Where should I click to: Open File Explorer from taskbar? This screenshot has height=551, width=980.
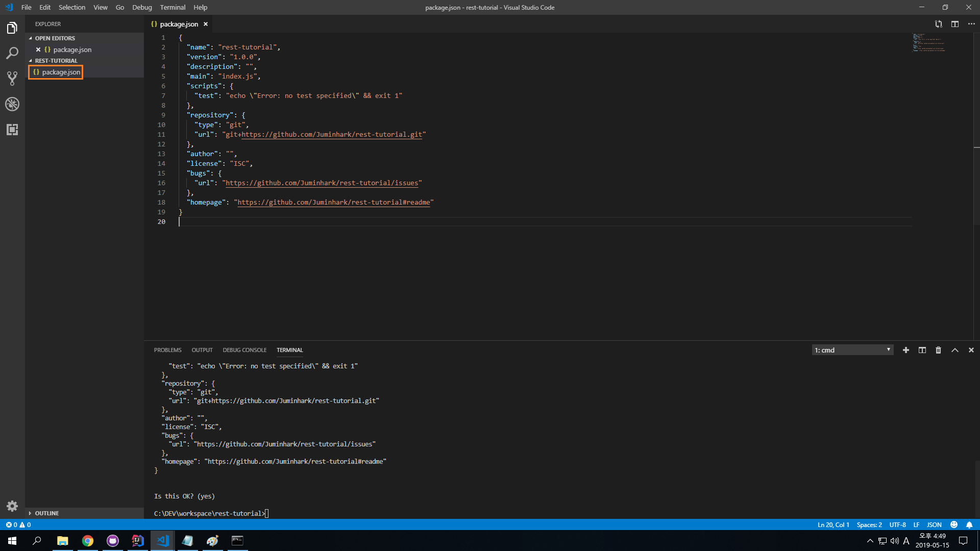coord(62,541)
